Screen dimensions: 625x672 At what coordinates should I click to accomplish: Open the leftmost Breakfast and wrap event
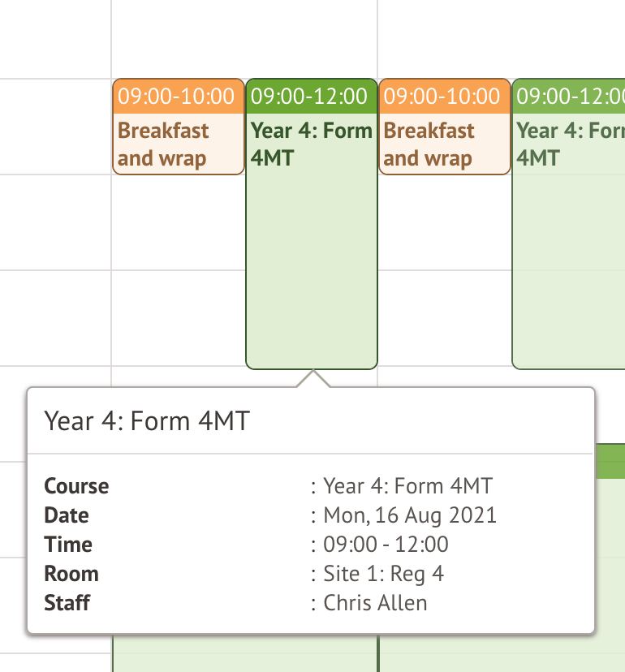point(177,144)
